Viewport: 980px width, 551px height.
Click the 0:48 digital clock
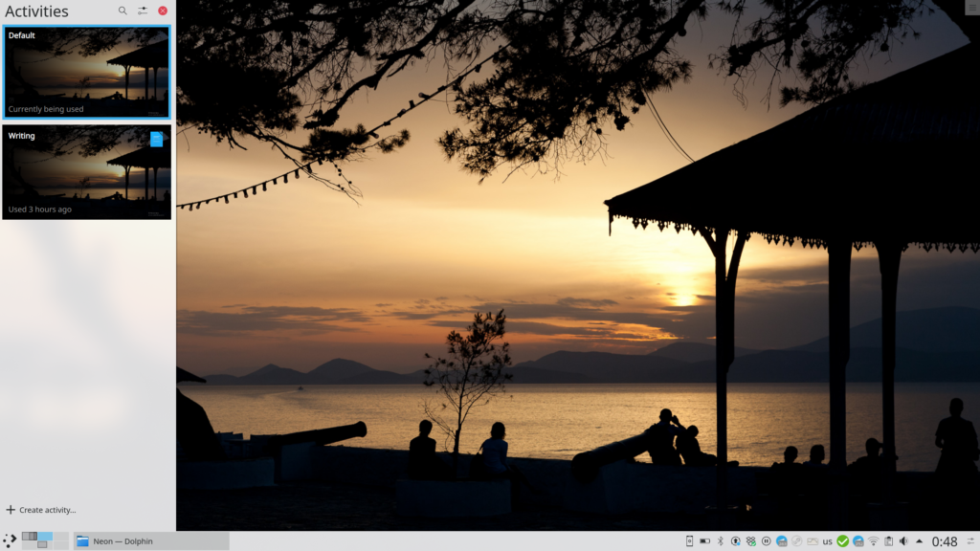945,541
